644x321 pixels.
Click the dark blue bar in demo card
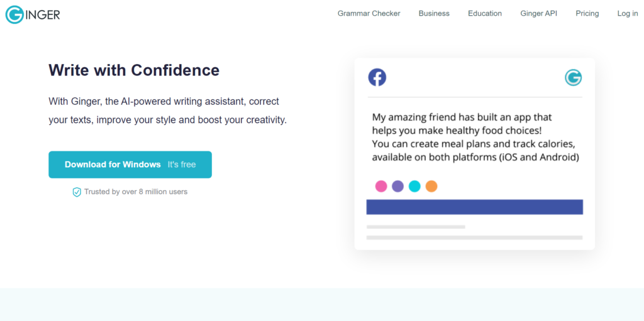point(475,207)
